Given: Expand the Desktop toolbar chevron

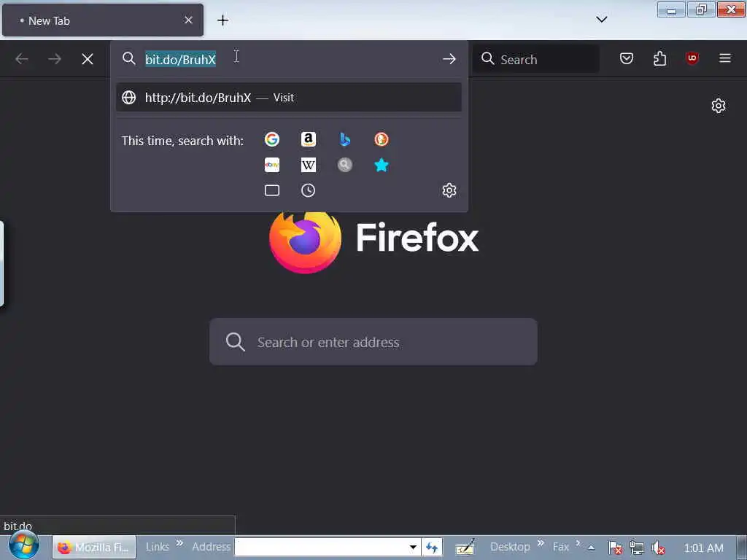Looking at the screenshot, I should [541, 542].
